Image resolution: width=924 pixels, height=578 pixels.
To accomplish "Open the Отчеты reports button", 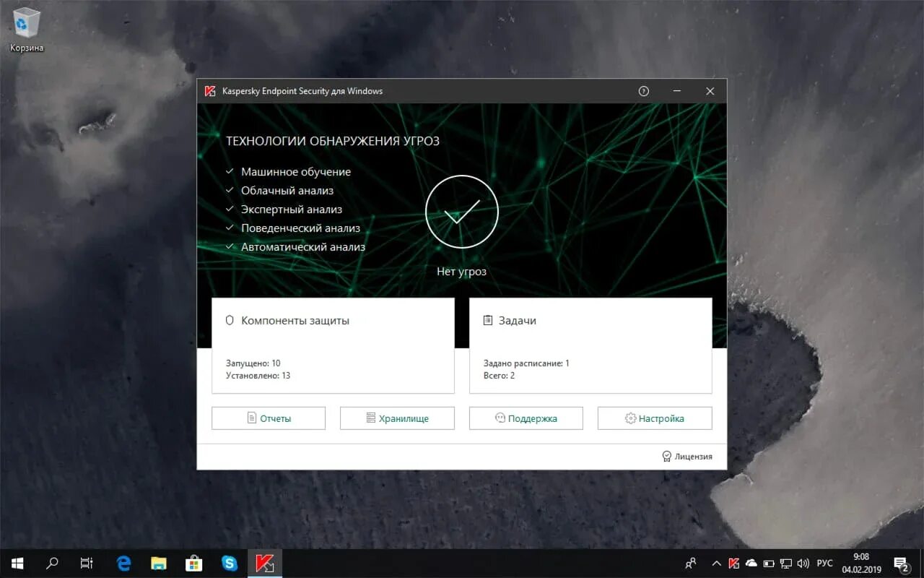I will (x=269, y=418).
